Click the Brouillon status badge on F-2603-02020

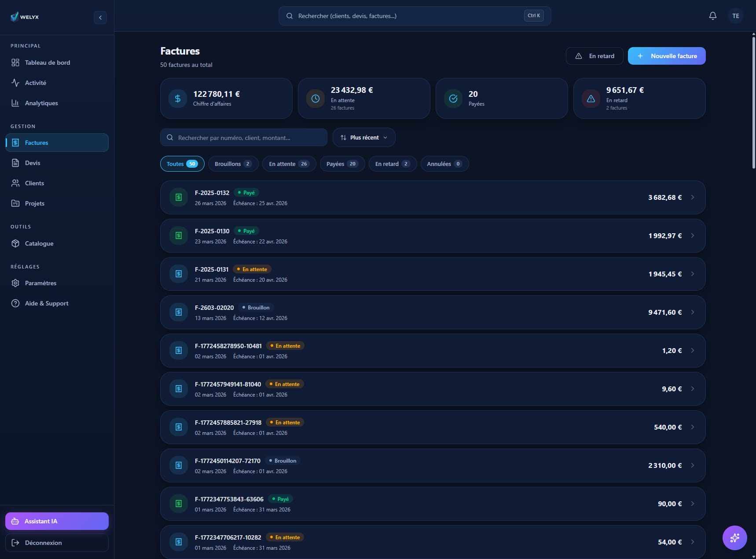point(256,308)
